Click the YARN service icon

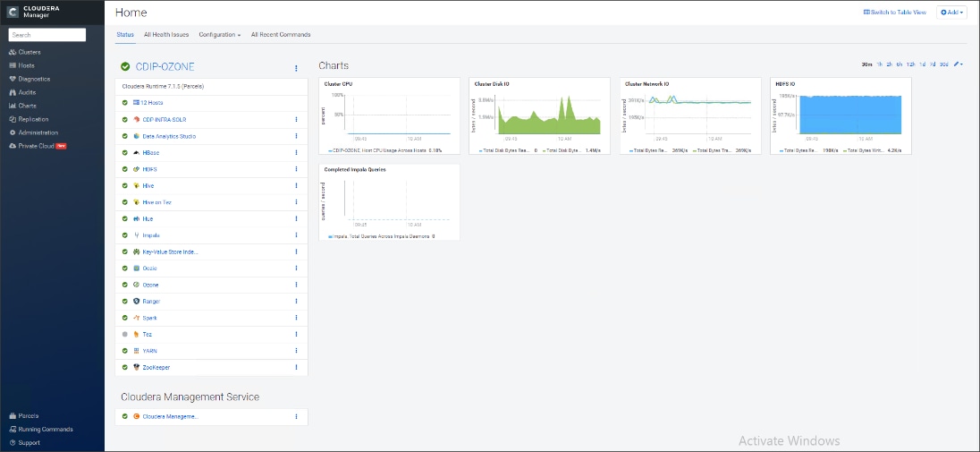tap(136, 351)
